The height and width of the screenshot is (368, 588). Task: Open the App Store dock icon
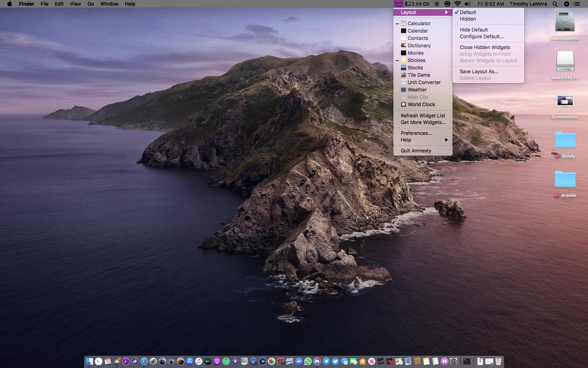[x=190, y=361]
